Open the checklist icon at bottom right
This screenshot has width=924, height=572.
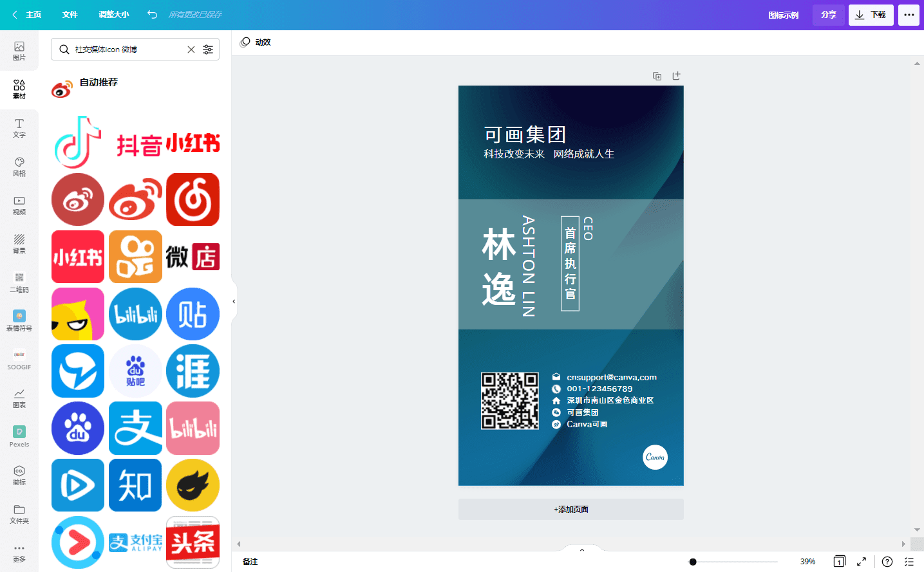click(x=909, y=562)
